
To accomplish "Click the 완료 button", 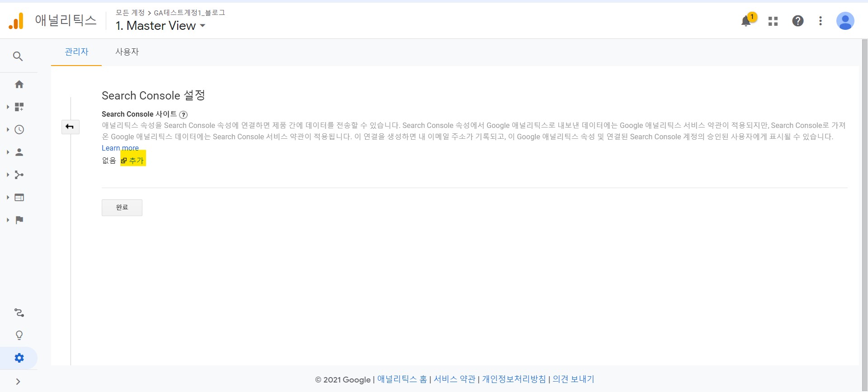I will pyautogui.click(x=122, y=208).
